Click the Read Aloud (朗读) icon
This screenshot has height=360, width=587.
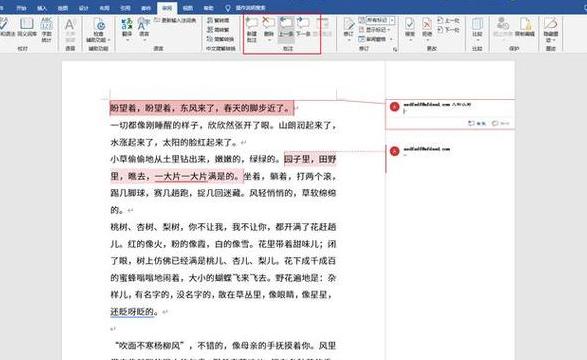(70, 29)
